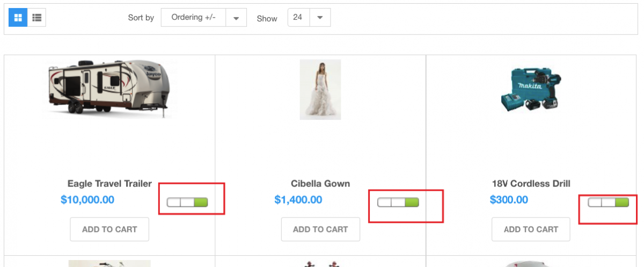
Task: Switch to list view layout
Action: 36,18
